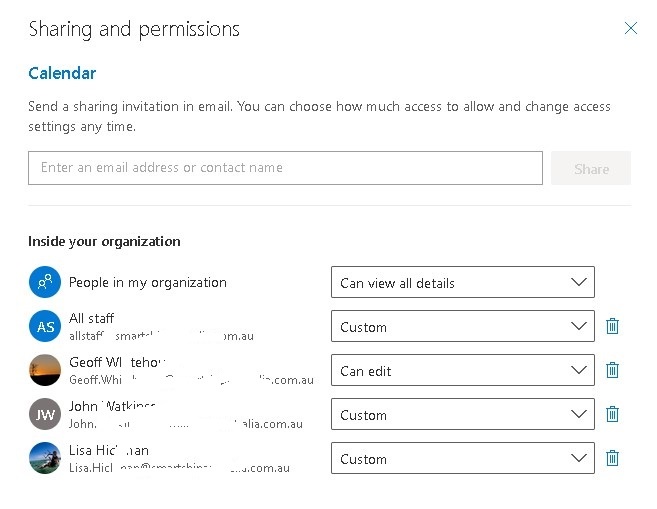Remove Lisa's calendar permission via trash icon
This screenshot has height=509, width=657.
pos(613,458)
